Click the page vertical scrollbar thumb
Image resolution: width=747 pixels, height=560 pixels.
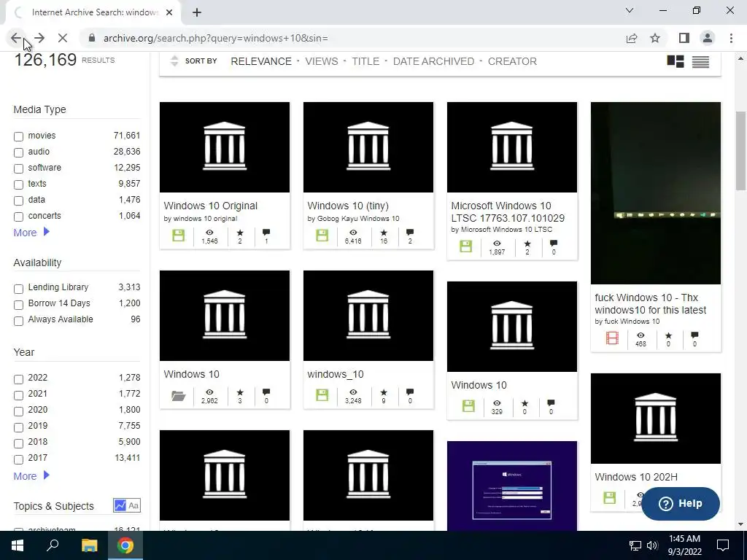[741, 150]
